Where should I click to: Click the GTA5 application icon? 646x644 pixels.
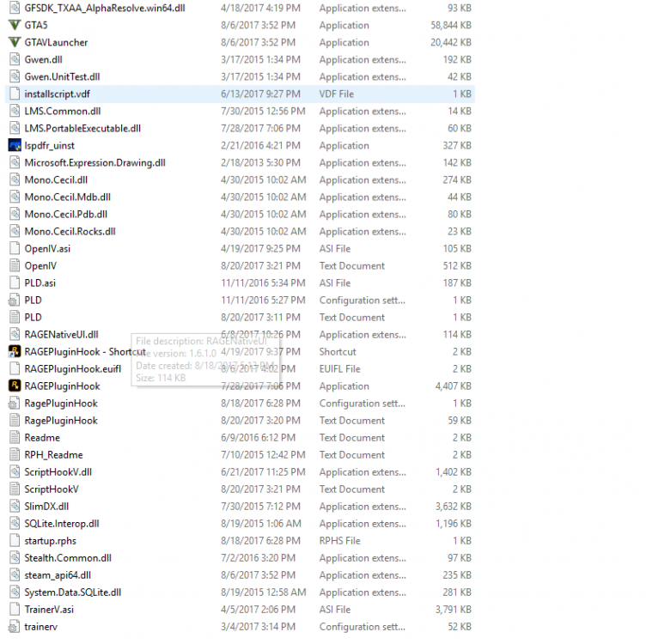pos(15,25)
